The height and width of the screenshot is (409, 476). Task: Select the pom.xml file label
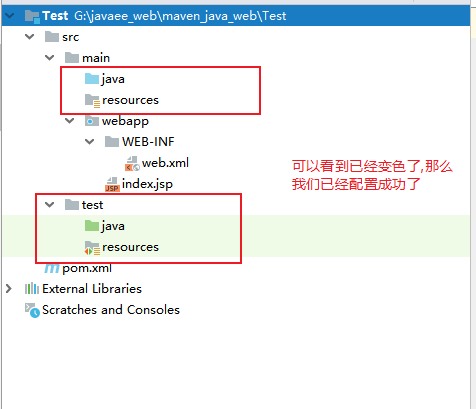point(87,268)
